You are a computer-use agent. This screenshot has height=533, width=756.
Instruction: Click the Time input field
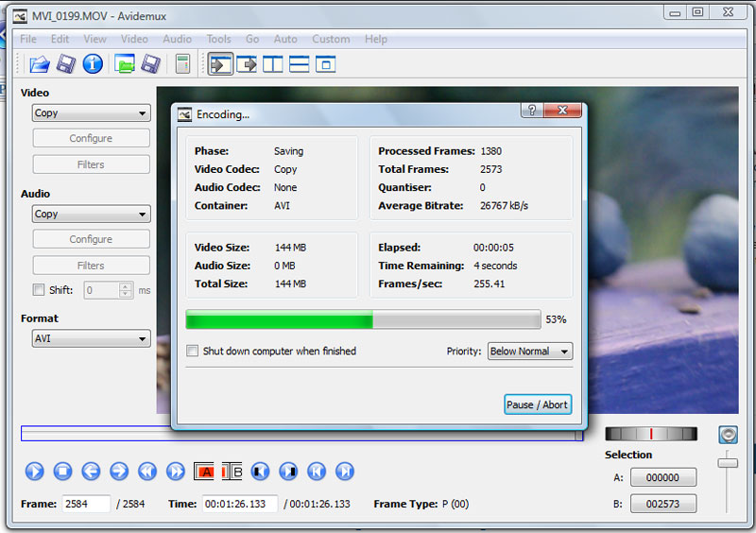tap(240, 504)
